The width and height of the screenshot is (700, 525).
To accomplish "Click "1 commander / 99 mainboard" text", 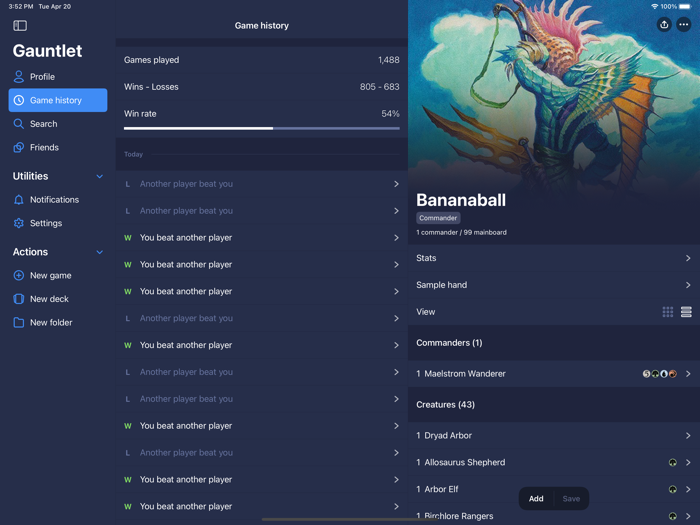I will point(461,232).
